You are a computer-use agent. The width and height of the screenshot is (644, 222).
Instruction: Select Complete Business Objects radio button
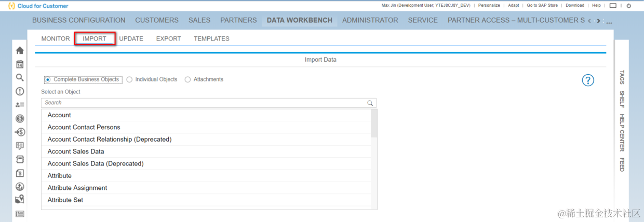point(47,79)
